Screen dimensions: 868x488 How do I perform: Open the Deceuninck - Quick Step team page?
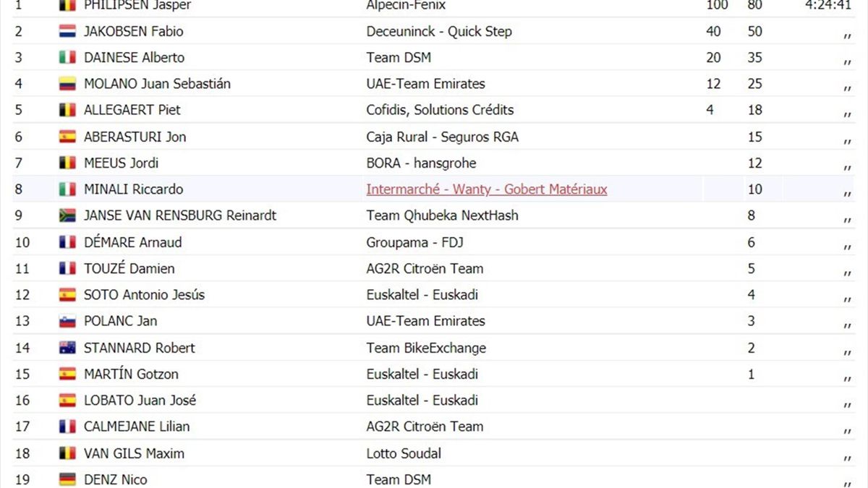click(x=438, y=32)
